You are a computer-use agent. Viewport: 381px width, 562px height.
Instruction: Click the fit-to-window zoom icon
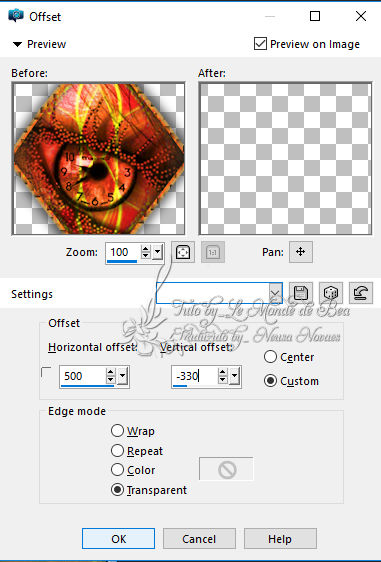(x=183, y=252)
